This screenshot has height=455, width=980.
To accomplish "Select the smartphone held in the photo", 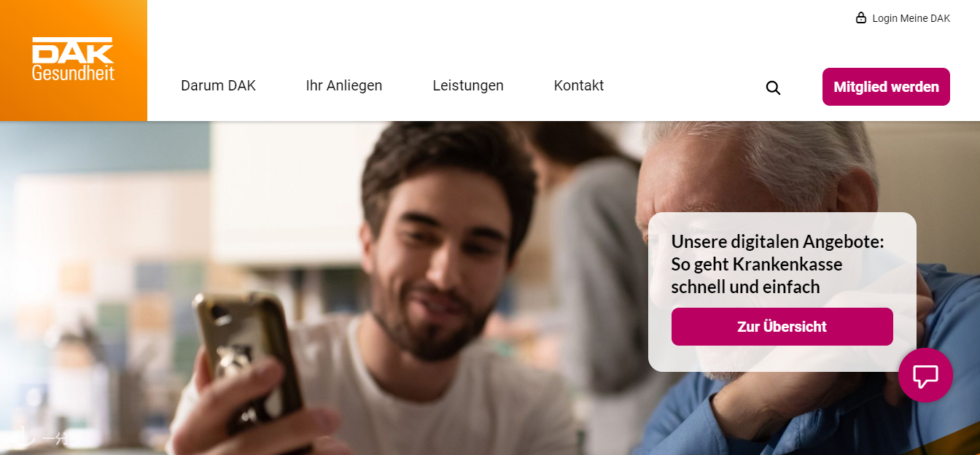I will point(248,365).
